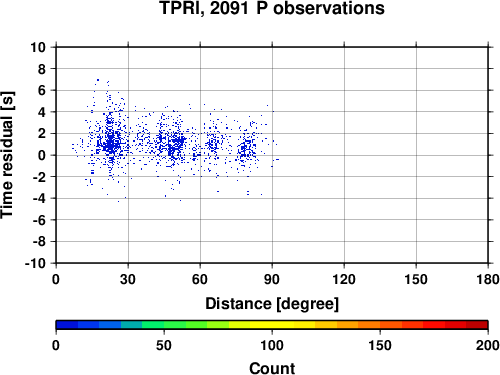Click the title 'TPRI, 2091 P observations'

tap(272, 8)
